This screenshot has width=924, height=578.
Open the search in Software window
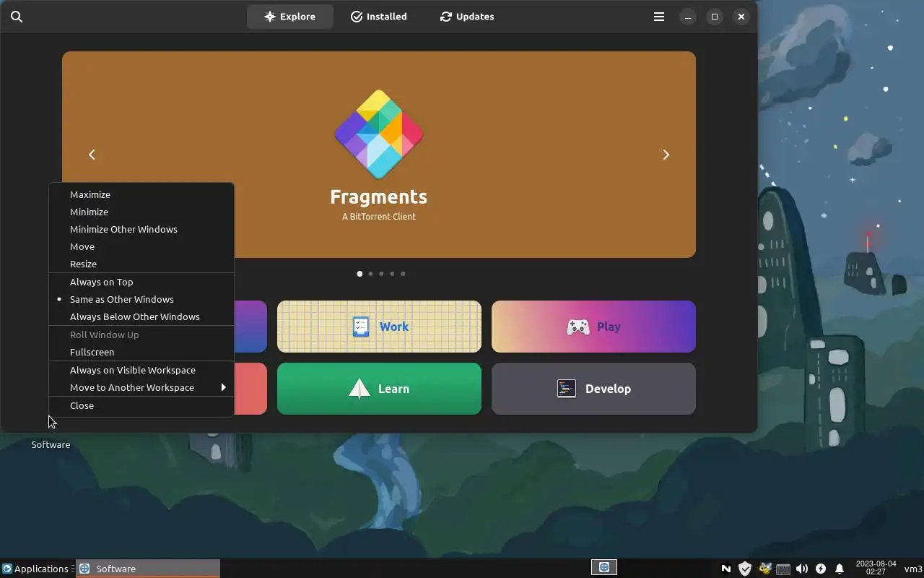(17, 17)
